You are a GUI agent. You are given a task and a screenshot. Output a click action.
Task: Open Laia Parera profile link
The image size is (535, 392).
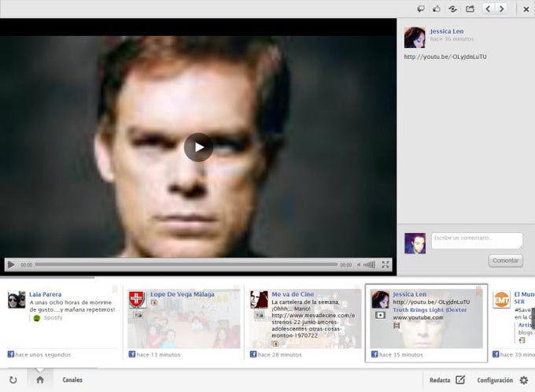point(46,294)
